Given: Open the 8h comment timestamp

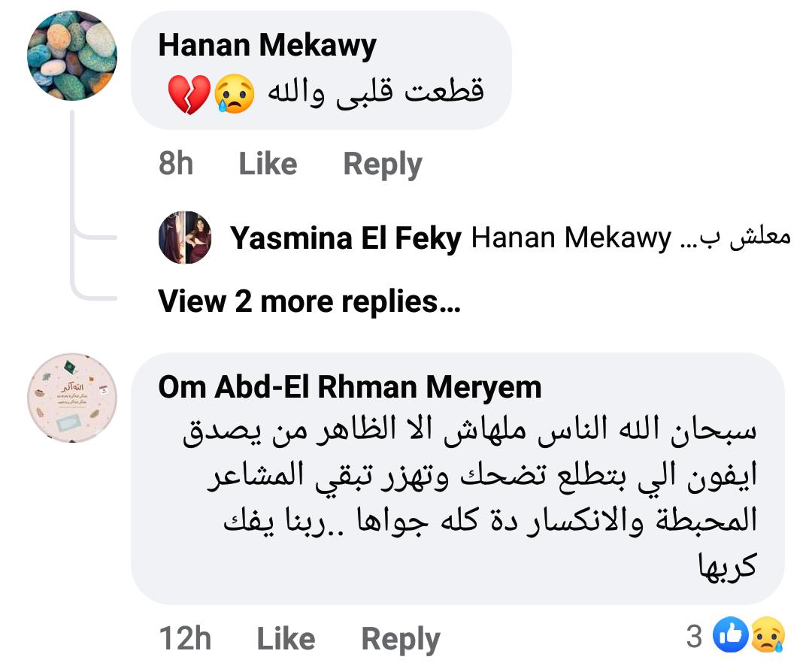Looking at the screenshot, I should pos(176,164).
